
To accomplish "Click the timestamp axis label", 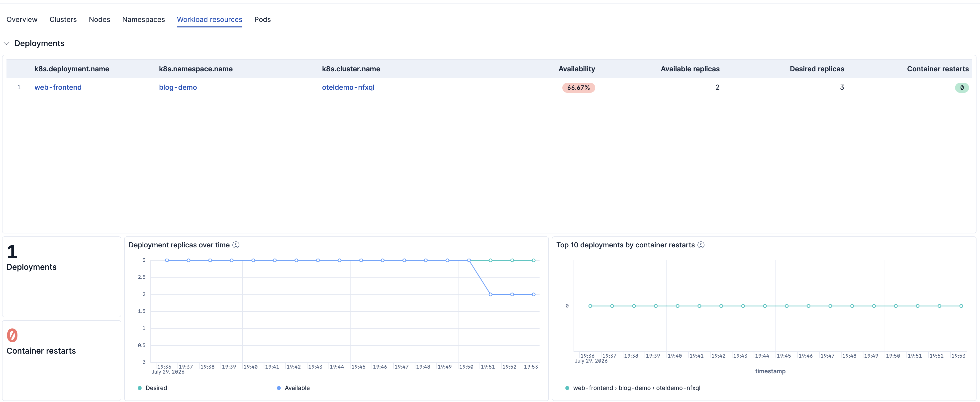I will [x=770, y=371].
